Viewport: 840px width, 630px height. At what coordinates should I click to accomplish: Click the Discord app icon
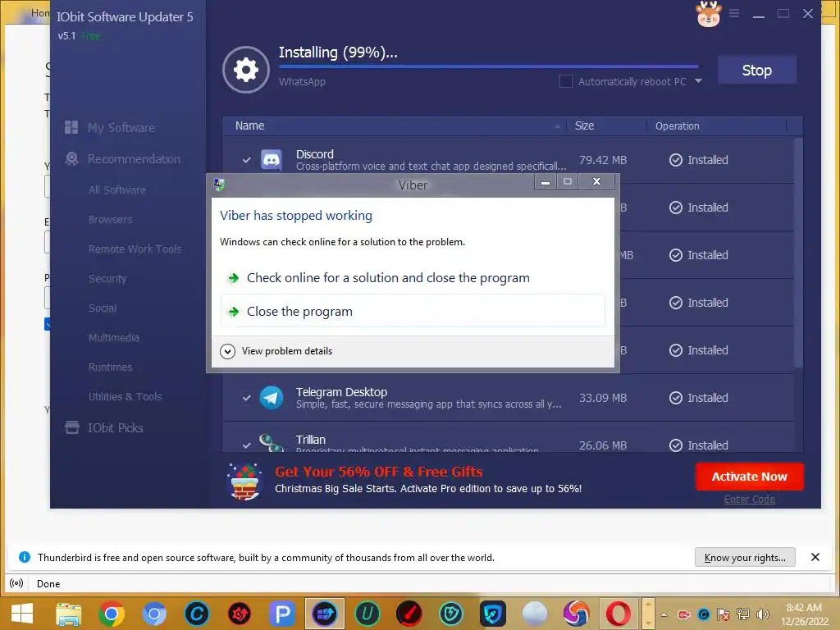pos(272,160)
